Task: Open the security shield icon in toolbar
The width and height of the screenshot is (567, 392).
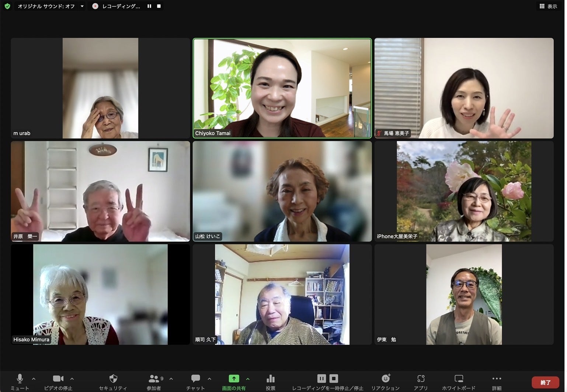Action: (x=113, y=379)
